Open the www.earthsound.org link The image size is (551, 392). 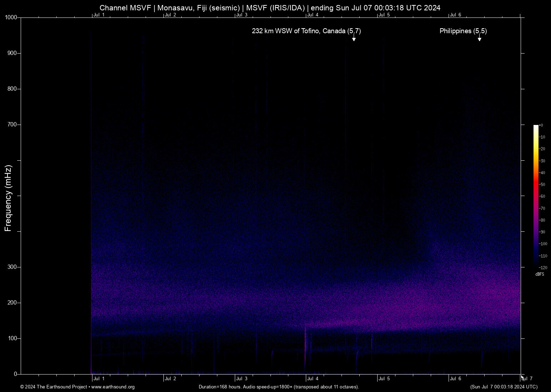point(113,387)
